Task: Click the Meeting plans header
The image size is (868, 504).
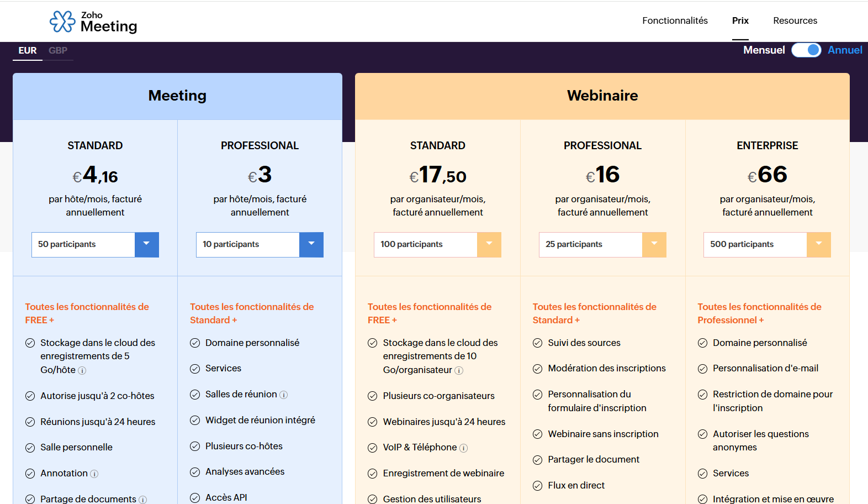Action: tap(177, 96)
